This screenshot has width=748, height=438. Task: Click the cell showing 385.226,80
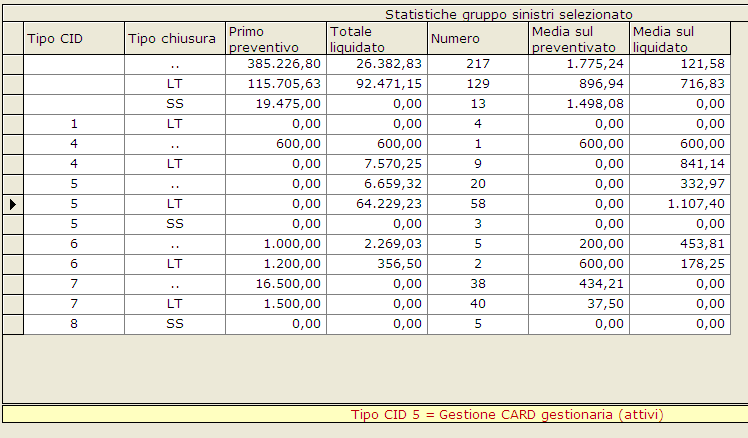(x=276, y=64)
